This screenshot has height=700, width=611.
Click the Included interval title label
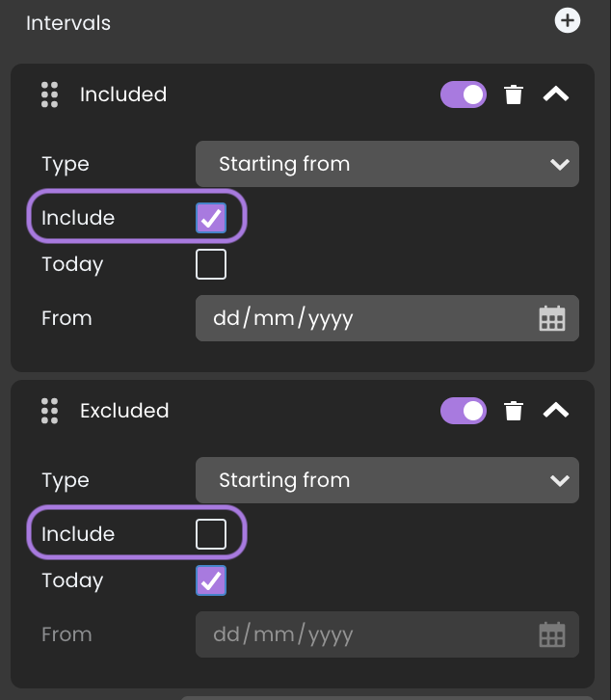pyautogui.click(x=123, y=94)
